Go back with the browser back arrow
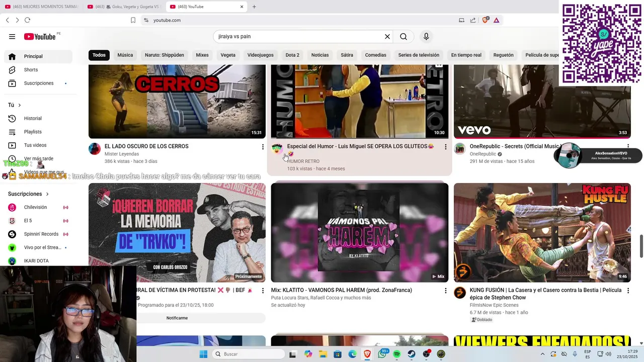Image resolution: width=644 pixels, height=362 pixels. [8, 20]
